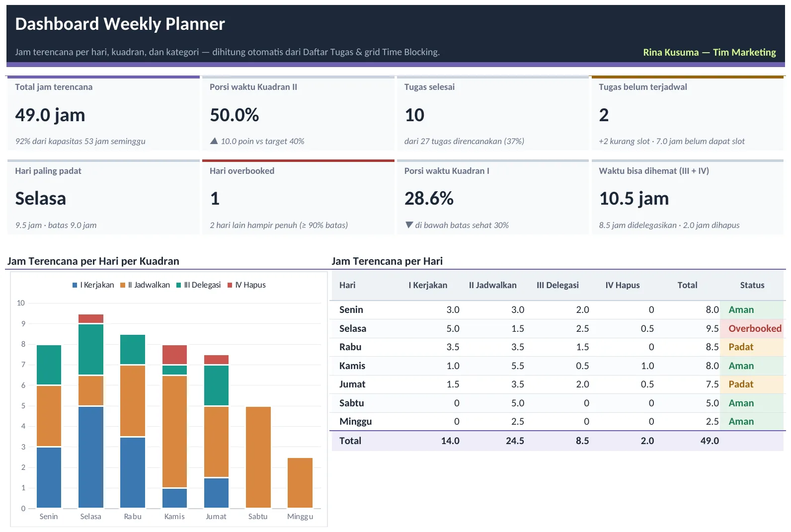Click the "II Jadwalkan" table column header

coord(492,285)
